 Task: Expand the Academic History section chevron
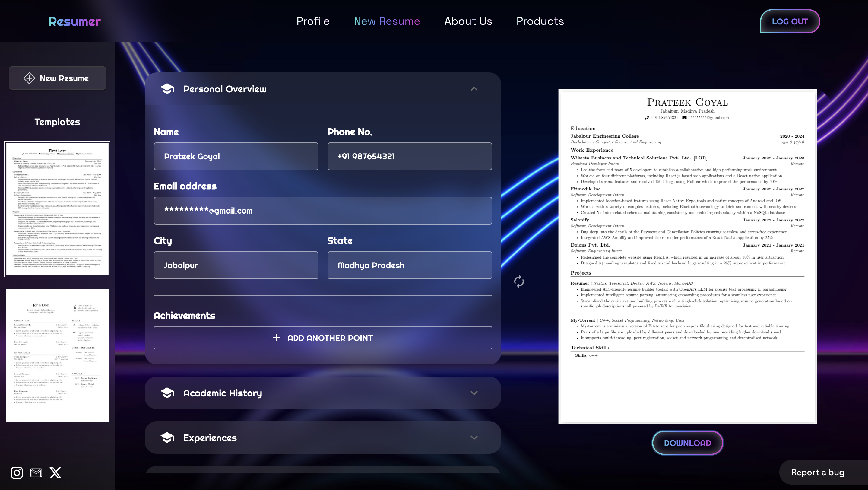pyautogui.click(x=474, y=393)
